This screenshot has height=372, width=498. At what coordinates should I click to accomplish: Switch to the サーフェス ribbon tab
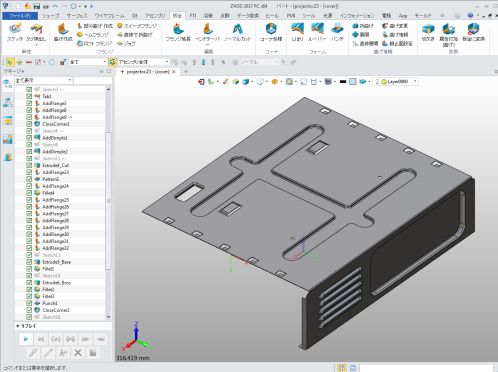[x=77, y=16]
